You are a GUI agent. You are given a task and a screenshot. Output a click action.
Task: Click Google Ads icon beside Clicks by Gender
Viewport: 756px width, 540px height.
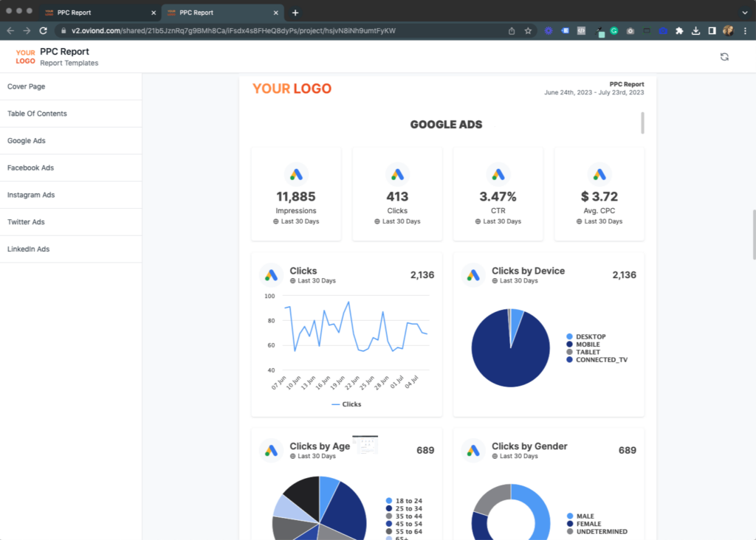click(473, 451)
